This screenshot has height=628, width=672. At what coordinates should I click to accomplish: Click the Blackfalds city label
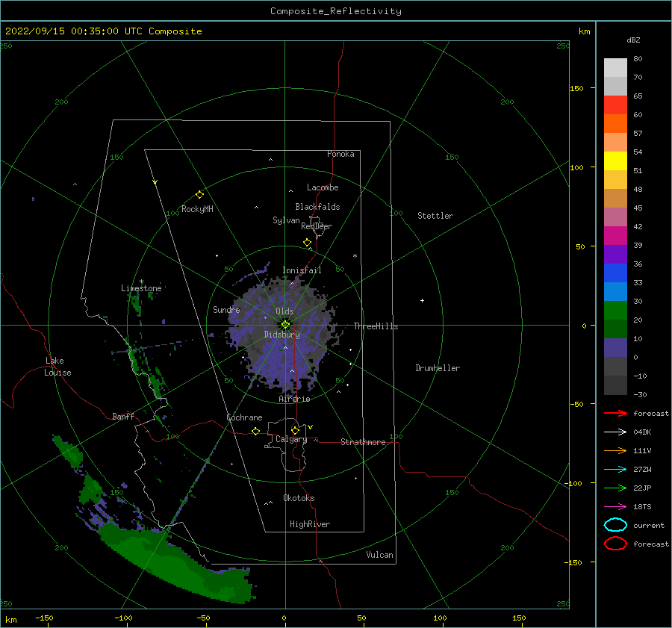[x=317, y=207]
